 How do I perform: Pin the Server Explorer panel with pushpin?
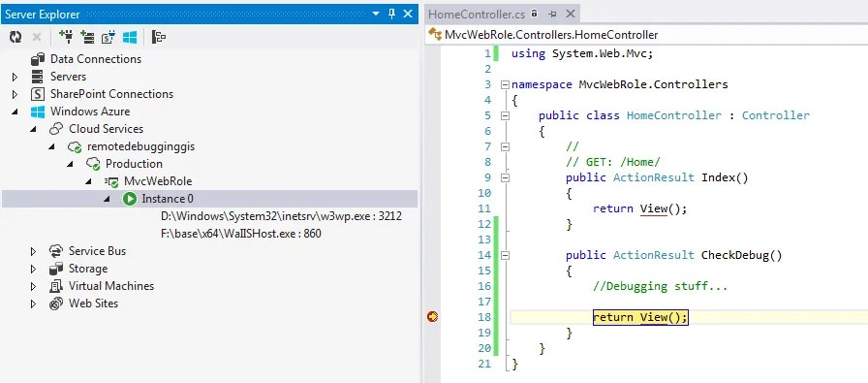point(392,14)
